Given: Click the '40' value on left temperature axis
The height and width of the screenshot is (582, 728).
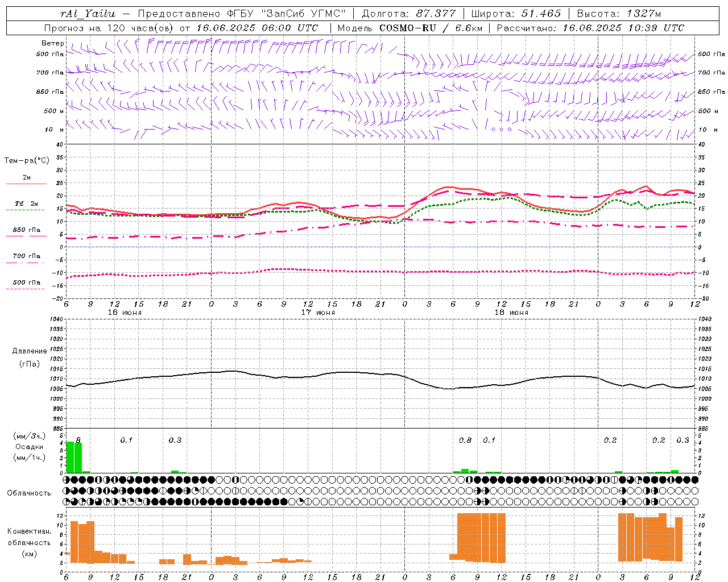Looking at the screenshot, I should point(59,144).
